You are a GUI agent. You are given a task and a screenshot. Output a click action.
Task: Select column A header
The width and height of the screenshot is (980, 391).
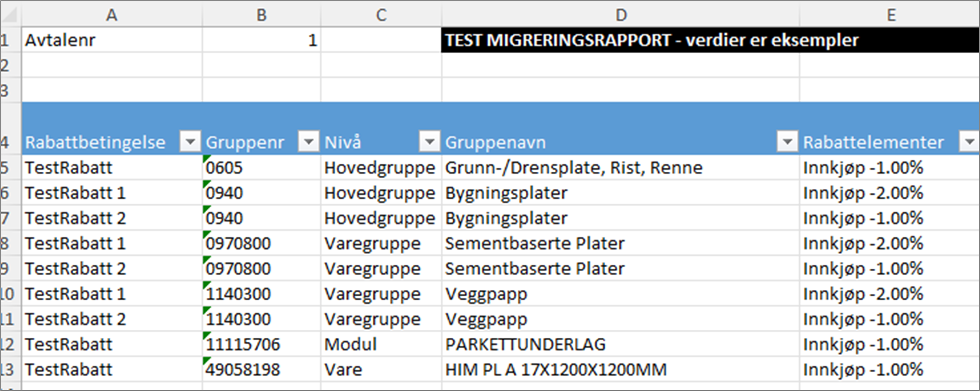[112, 15]
